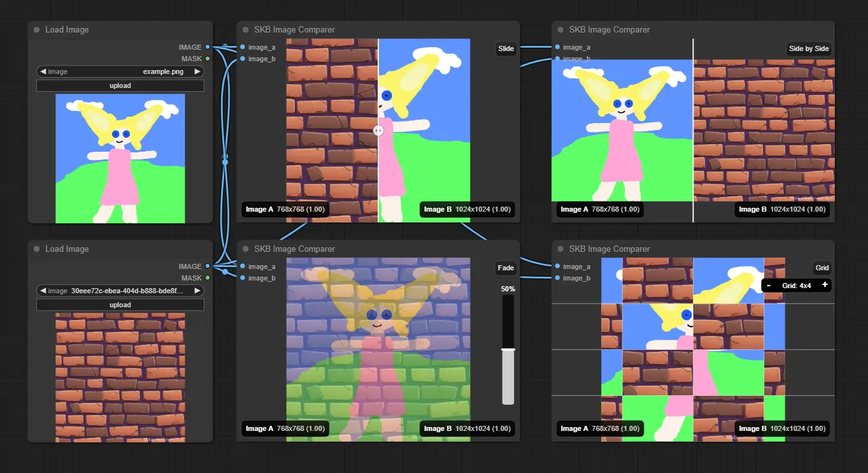The image size is (868, 473).
Task: Click the Side by Side mode selector
Action: 809,49
